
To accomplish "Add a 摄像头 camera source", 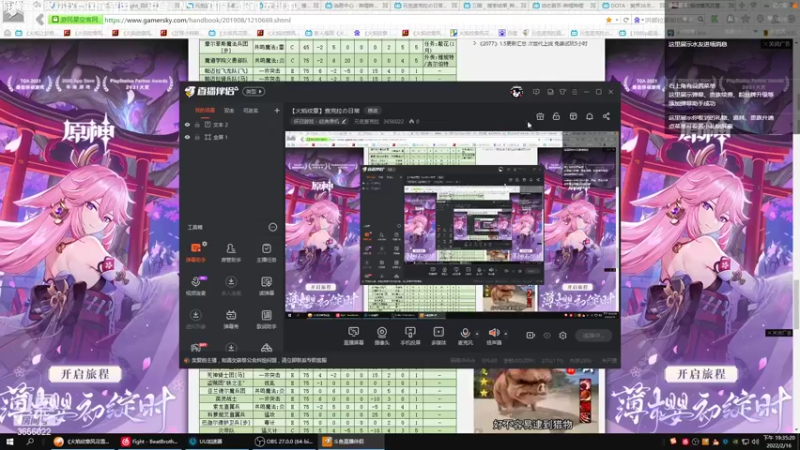I will pos(382,336).
